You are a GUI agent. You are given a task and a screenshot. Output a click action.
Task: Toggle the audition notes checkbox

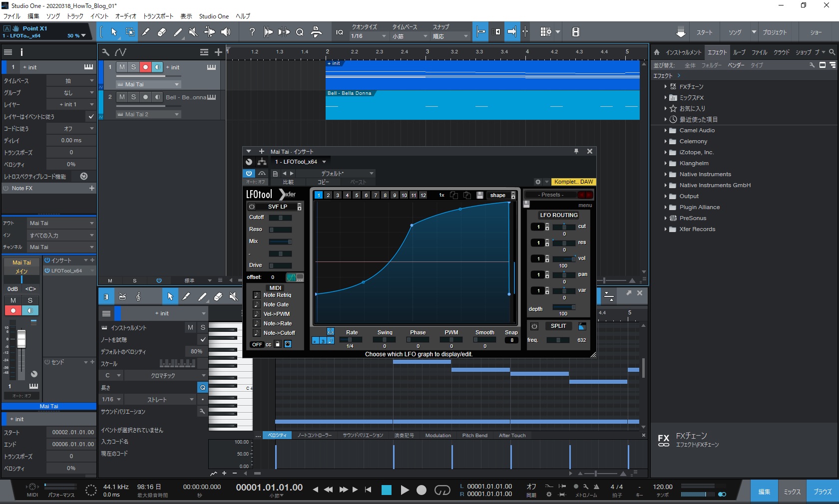tap(203, 339)
